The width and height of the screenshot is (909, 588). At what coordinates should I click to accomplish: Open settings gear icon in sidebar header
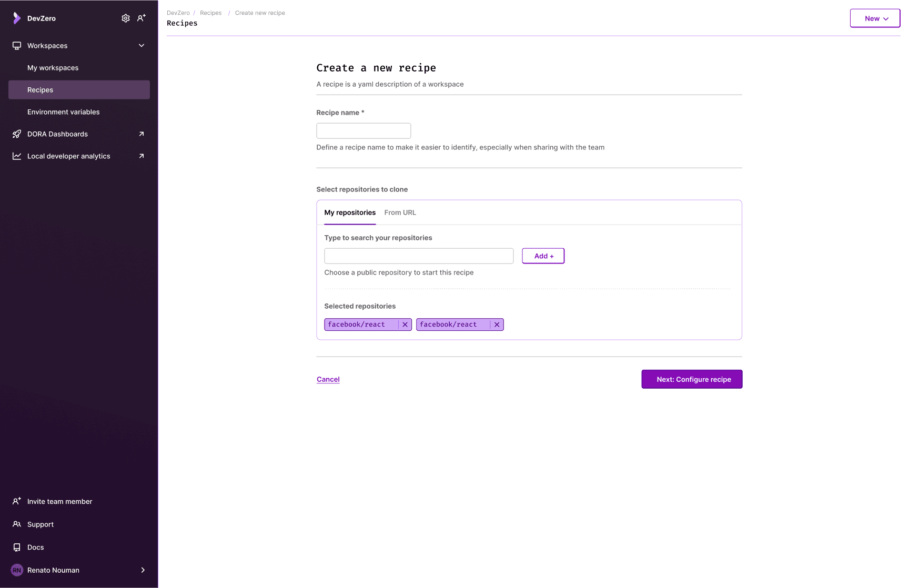[x=126, y=18]
